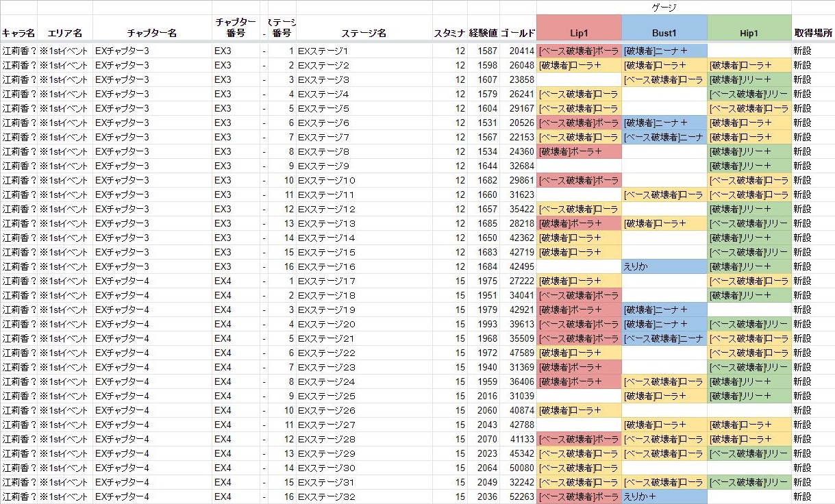Click the 取得場所 column header
This screenshot has height=504, width=835.
813,33
